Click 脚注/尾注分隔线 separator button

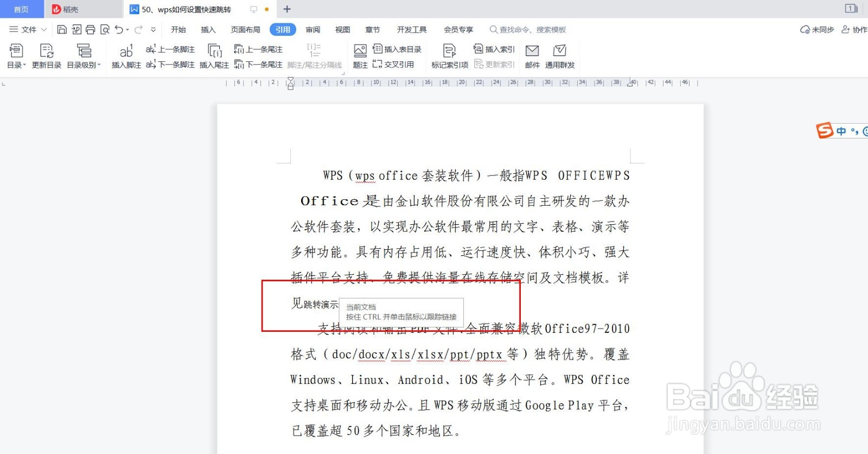[315, 56]
